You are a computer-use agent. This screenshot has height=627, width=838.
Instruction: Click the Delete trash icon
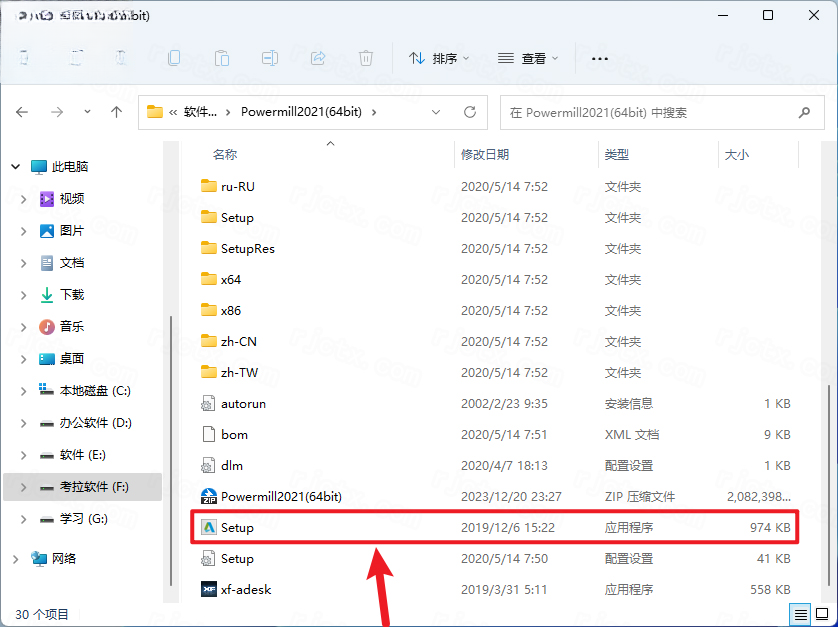coord(366,58)
